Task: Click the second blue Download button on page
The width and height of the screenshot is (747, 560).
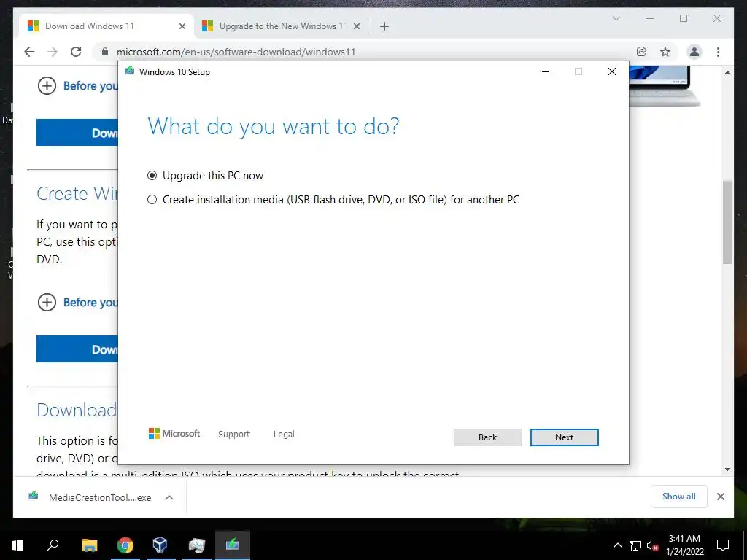Action: coord(77,349)
